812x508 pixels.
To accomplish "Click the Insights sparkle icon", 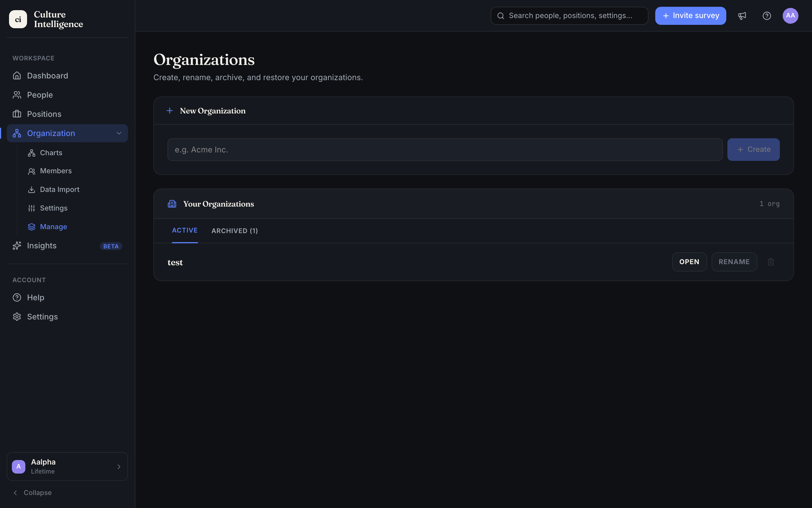I will 17,246.
